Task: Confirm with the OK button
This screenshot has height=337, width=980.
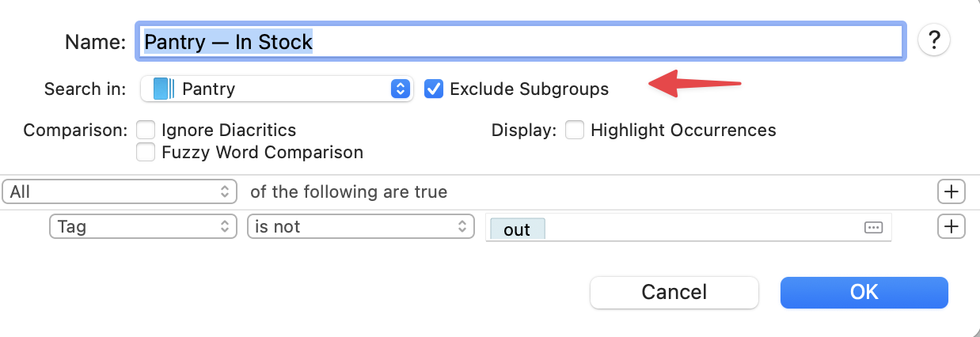Action: pos(864,292)
